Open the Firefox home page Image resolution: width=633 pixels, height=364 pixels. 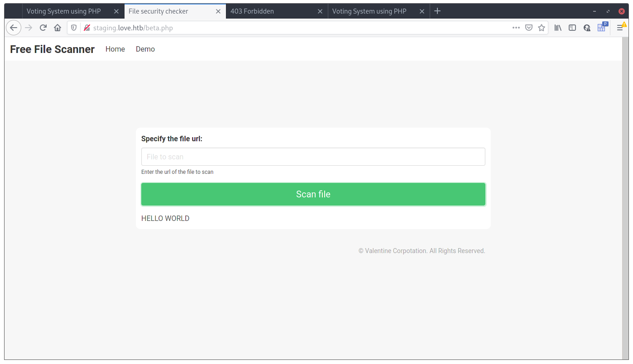(58, 28)
